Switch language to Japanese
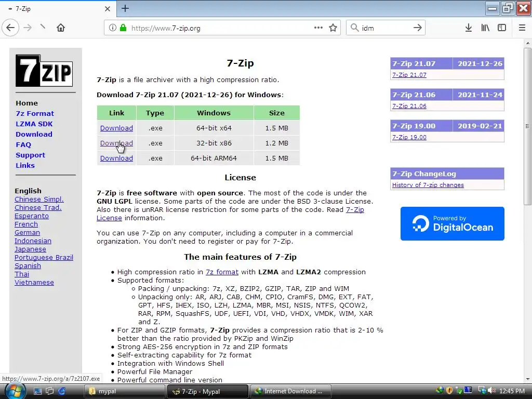 (x=30, y=249)
